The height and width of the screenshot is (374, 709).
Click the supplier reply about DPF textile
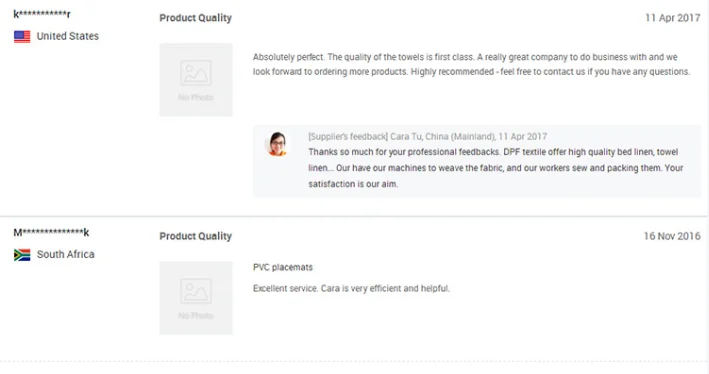(x=496, y=168)
